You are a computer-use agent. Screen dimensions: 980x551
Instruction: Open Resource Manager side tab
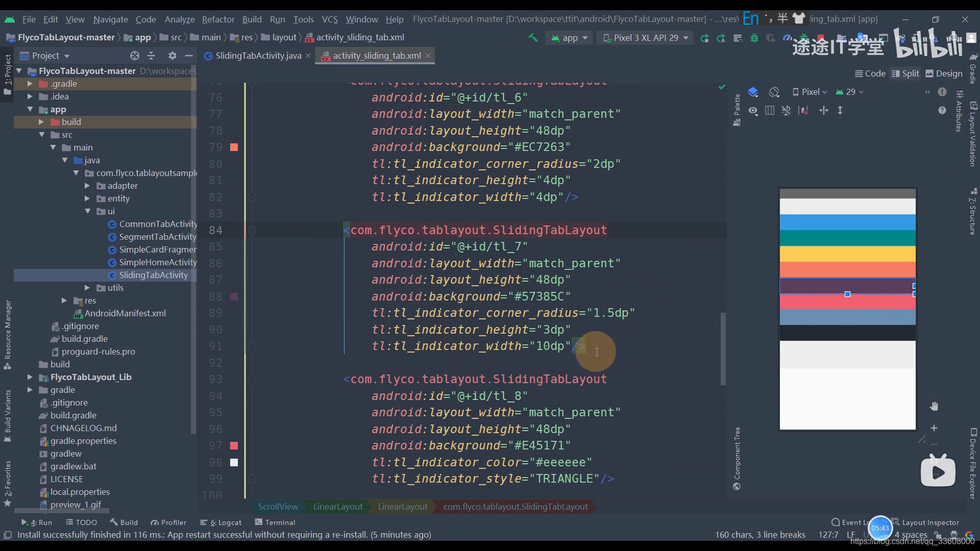[7, 335]
